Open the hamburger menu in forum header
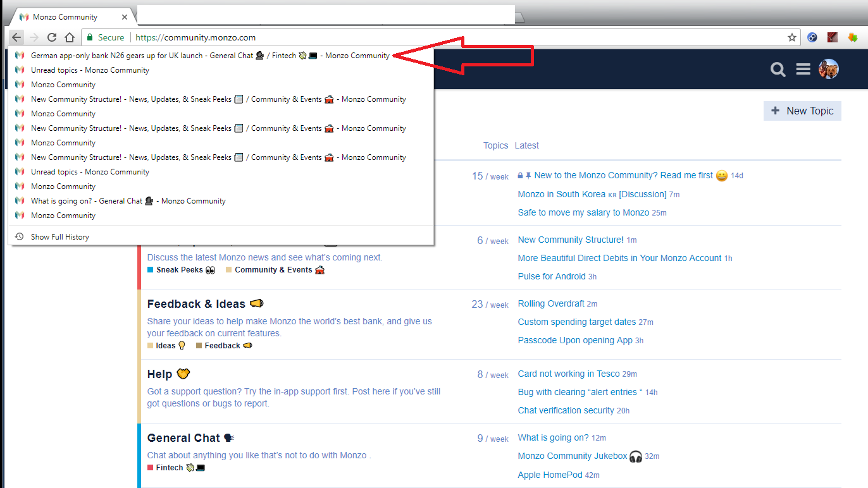This screenshot has height=488, width=868. point(803,70)
